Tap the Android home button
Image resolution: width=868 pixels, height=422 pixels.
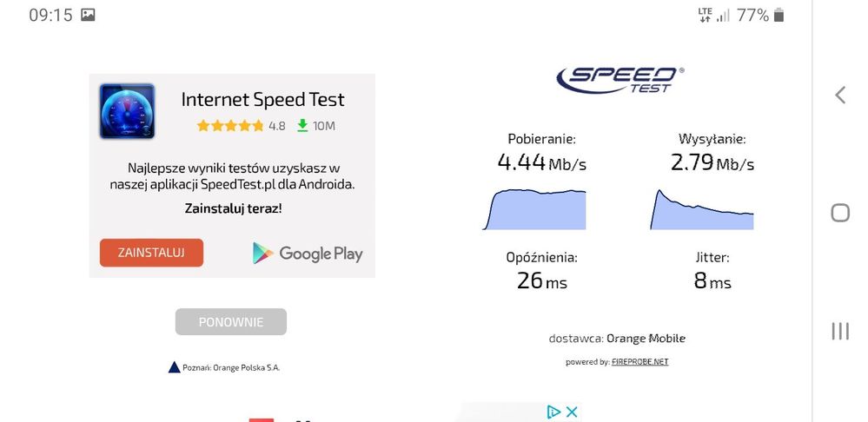pyautogui.click(x=839, y=213)
